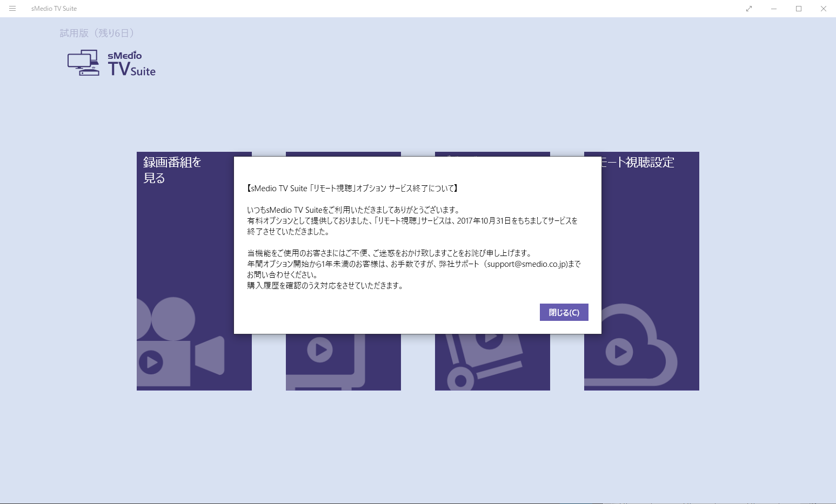This screenshot has width=836, height=504.
Task: Click the sMedio TV Suite window title text
Action: pos(54,9)
